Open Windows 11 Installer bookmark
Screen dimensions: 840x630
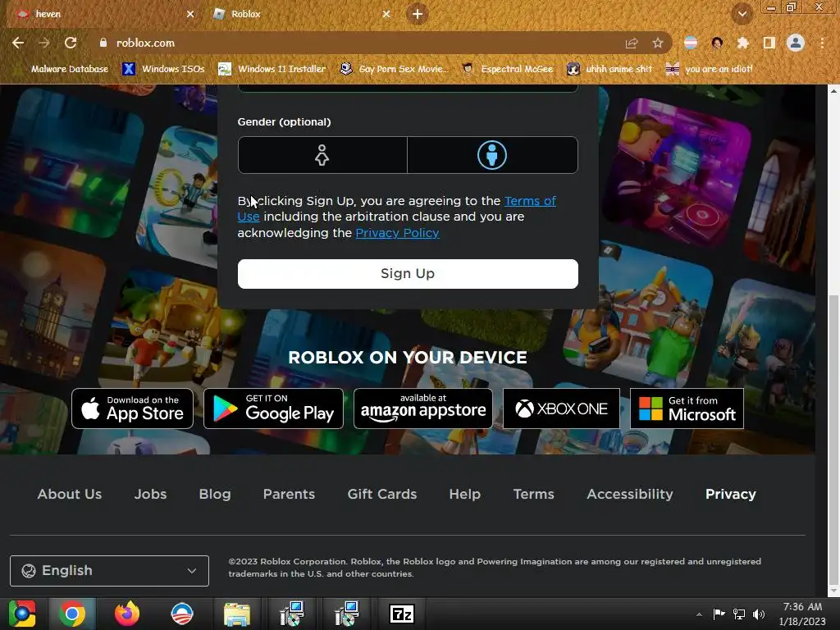tap(272, 69)
